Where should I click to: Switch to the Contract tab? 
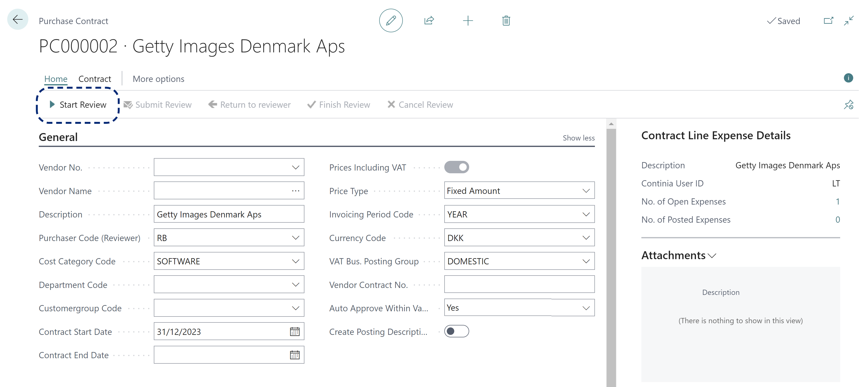[95, 79]
